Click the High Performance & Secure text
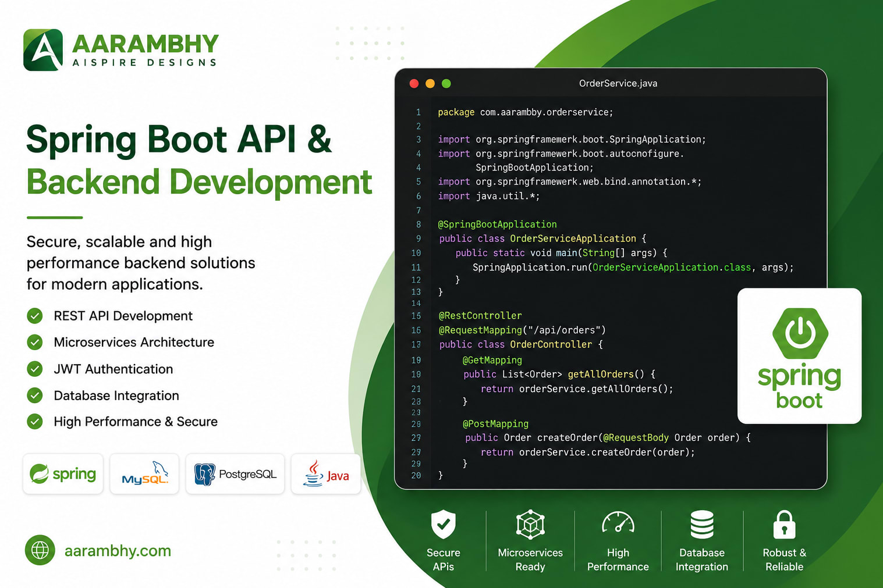 pyautogui.click(x=136, y=422)
